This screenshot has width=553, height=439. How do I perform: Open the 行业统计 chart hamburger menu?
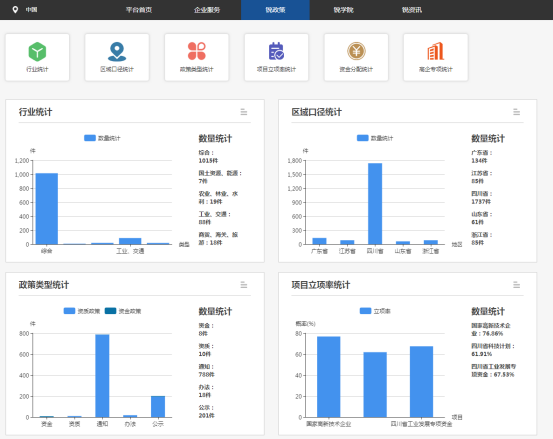(x=244, y=112)
